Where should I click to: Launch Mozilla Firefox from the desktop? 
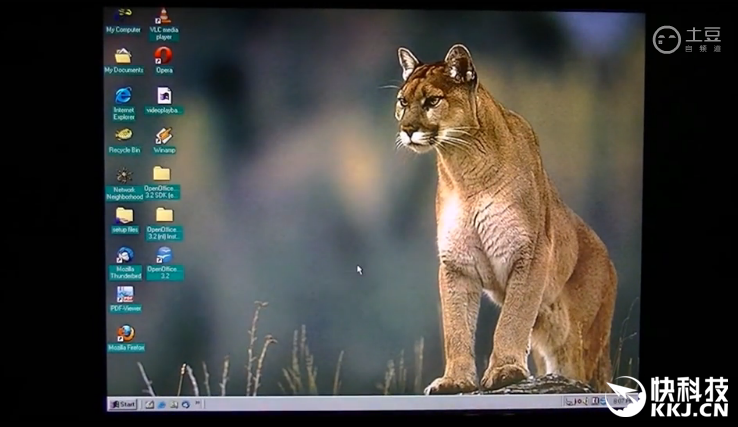point(125,333)
